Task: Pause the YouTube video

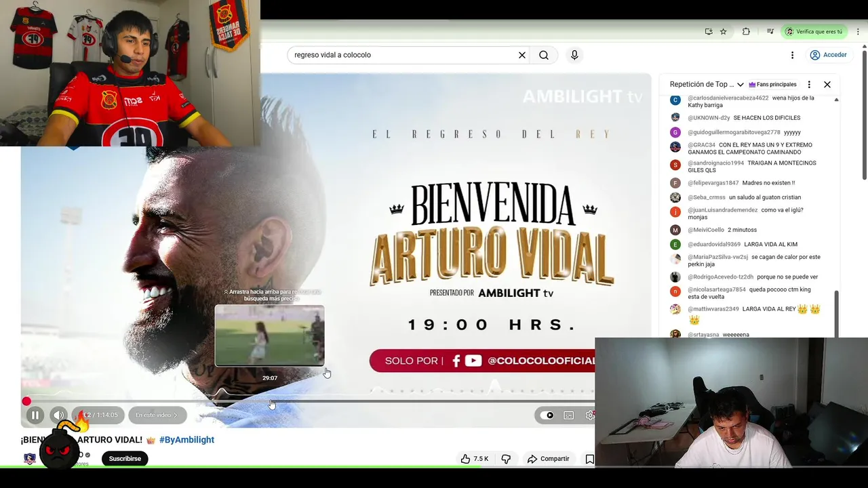Action: pyautogui.click(x=35, y=415)
